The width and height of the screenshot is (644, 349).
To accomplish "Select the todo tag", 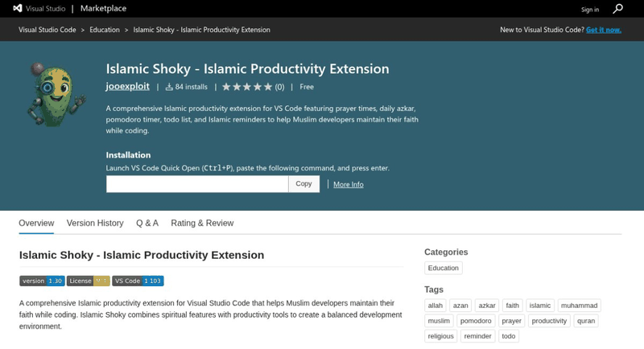I will [x=509, y=336].
